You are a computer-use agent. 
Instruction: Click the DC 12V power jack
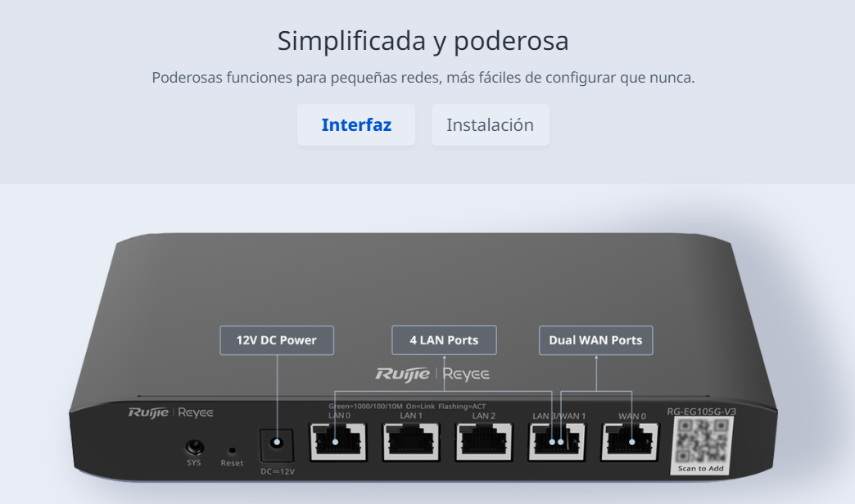277,443
